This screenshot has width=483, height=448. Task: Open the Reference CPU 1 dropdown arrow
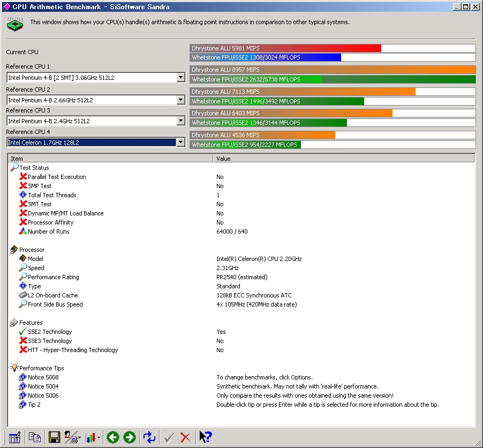click(x=181, y=77)
